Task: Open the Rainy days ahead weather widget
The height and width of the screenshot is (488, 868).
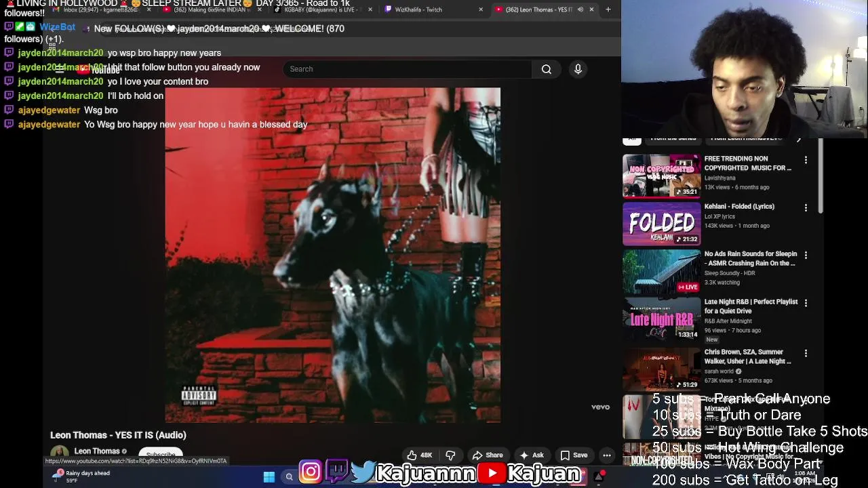Action: [x=81, y=476]
